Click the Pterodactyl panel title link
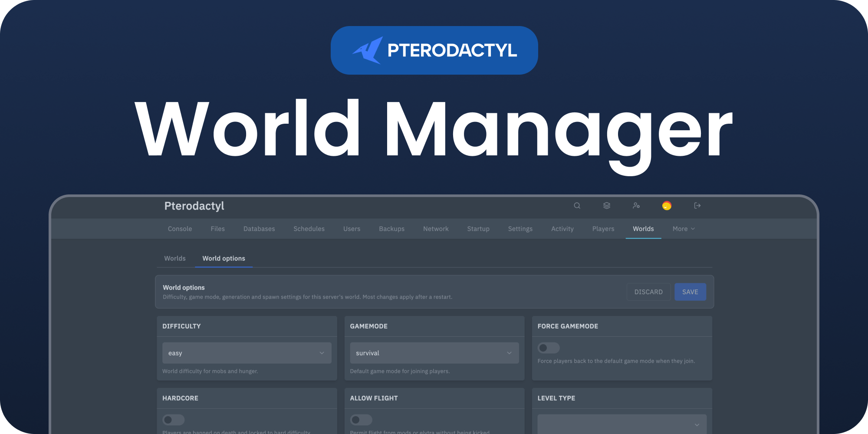This screenshot has height=434, width=868. pyautogui.click(x=194, y=206)
